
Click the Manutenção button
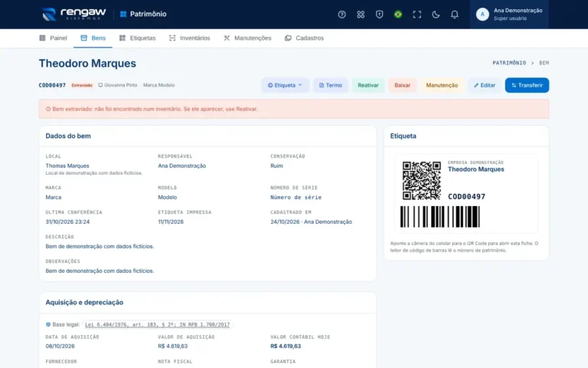click(x=442, y=85)
